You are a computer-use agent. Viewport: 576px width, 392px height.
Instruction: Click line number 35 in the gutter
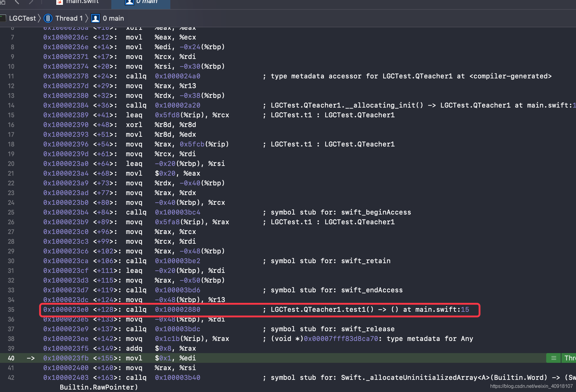click(11, 310)
